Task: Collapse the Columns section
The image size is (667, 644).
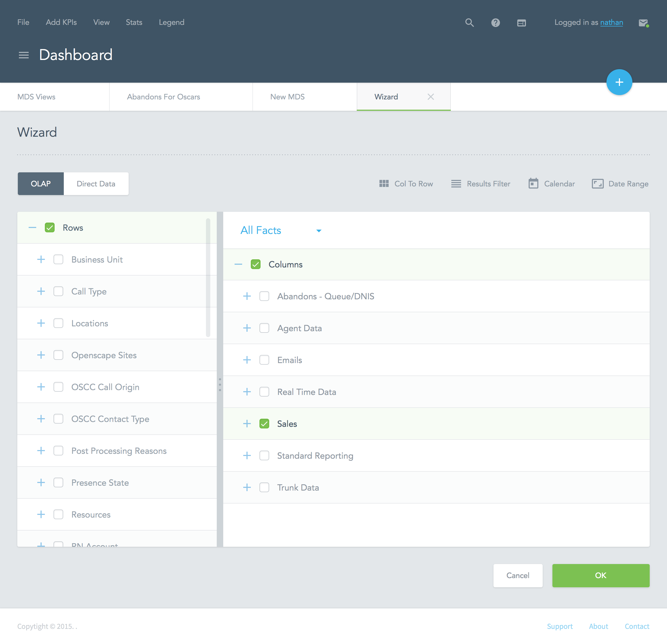Action: pyautogui.click(x=238, y=264)
